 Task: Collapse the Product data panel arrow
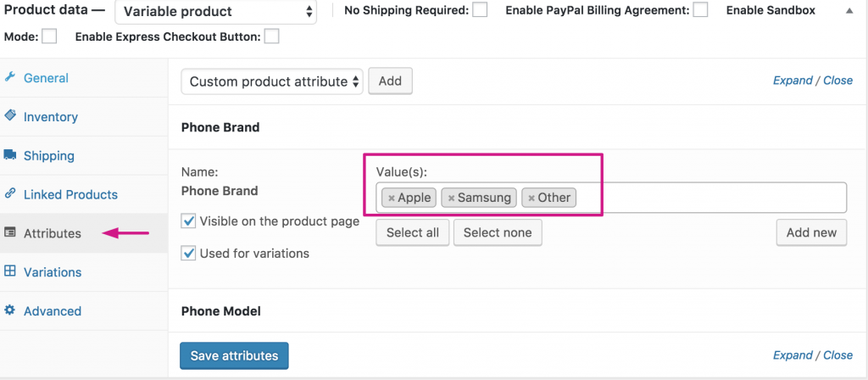point(850,10)
